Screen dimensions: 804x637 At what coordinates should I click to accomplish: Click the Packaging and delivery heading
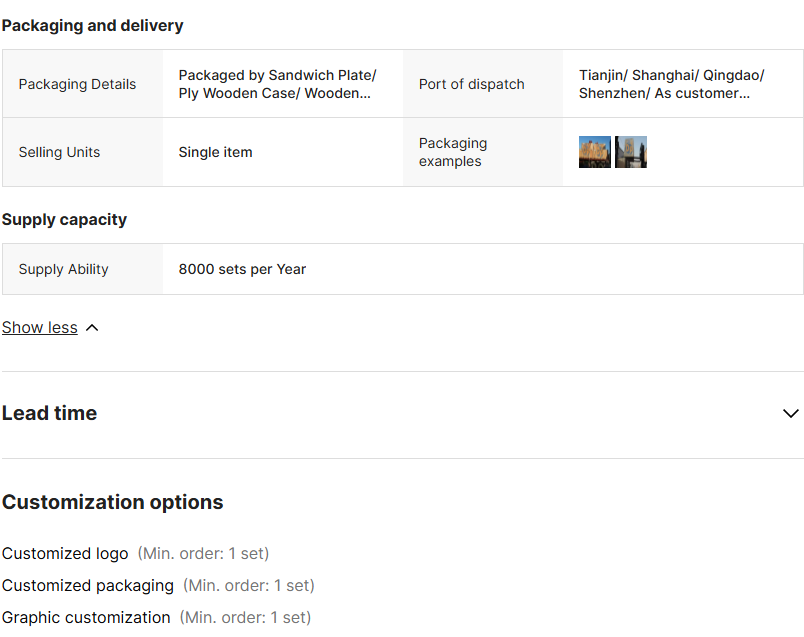pyautogui.click(x=93, y=25)
